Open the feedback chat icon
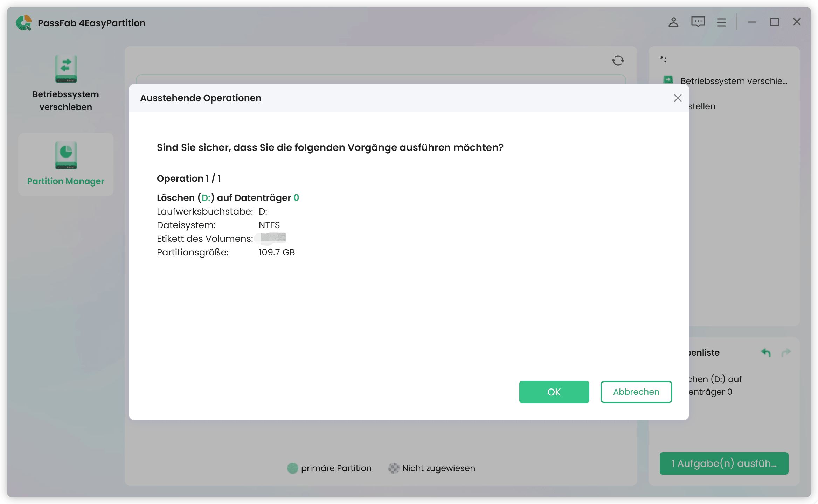This screenshot has height=504, width=818. [x=698, y=22]
